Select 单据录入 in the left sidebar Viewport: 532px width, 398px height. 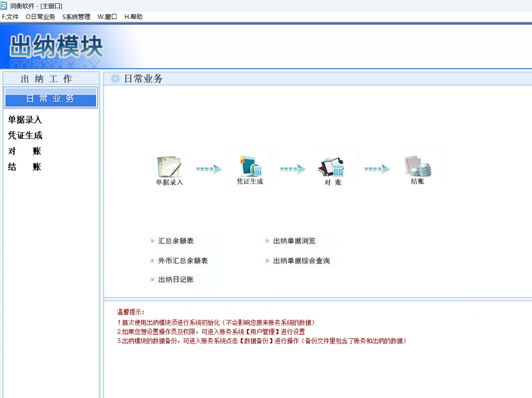(25, 120)
